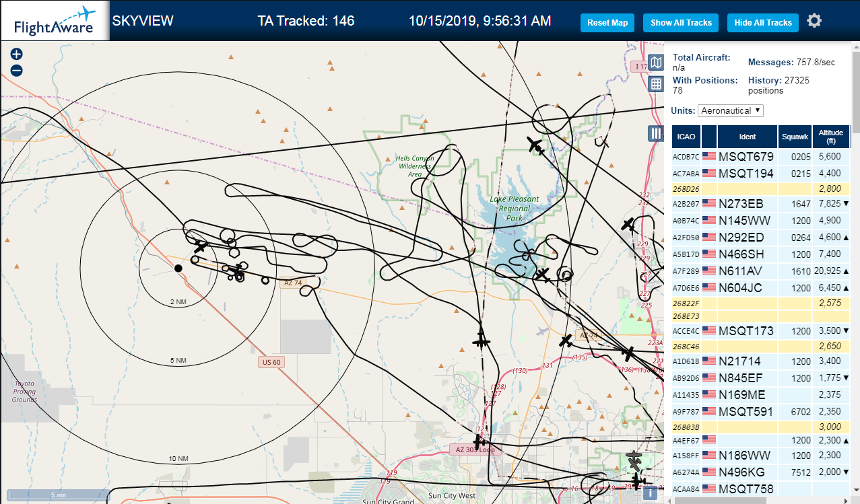The image size is (860, 504).
Task: Click the Reset Map button
Action: tap(607, 23)
